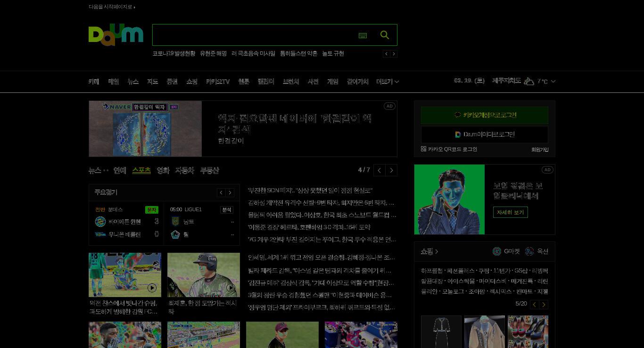Log in with Kakao account button
The image size is (644, 348).
(x=485, y=115)
